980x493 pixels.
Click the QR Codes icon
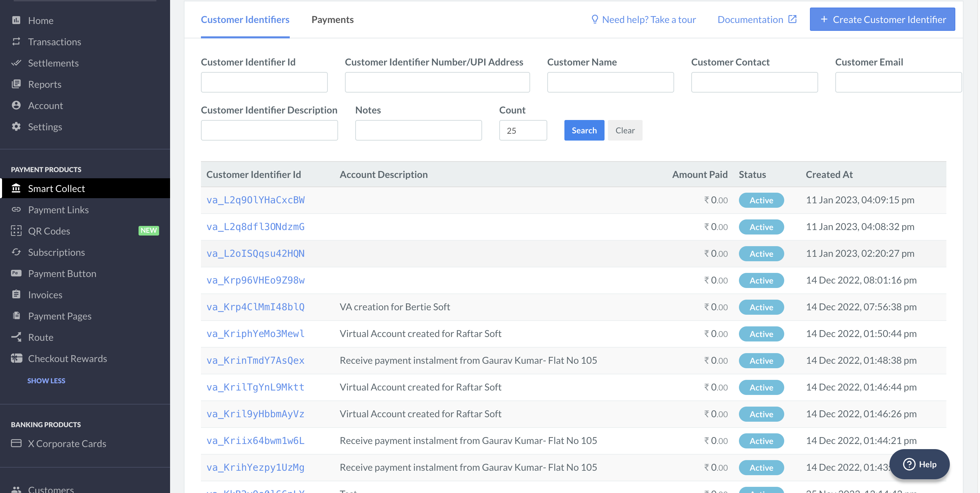(16, 231)
